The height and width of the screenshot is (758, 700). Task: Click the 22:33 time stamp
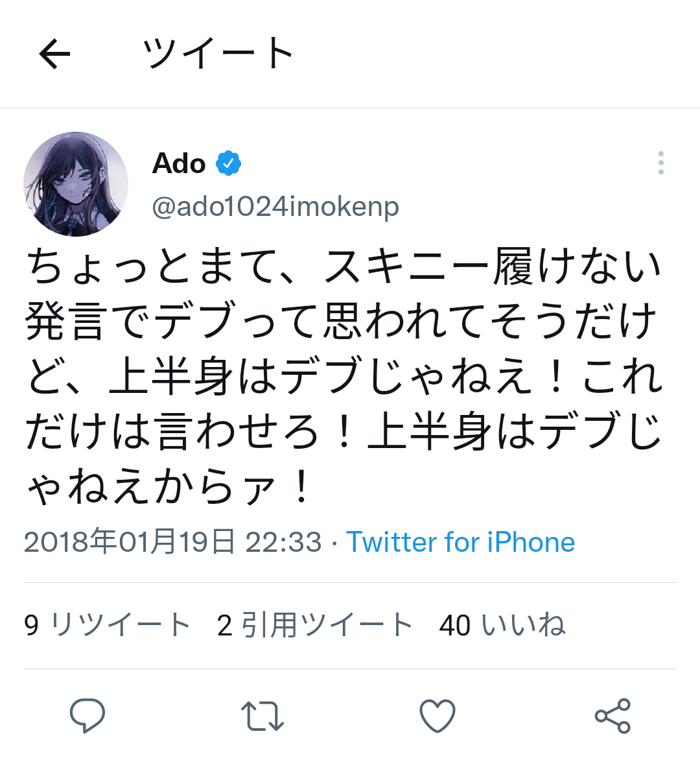(x=283, y=542)
